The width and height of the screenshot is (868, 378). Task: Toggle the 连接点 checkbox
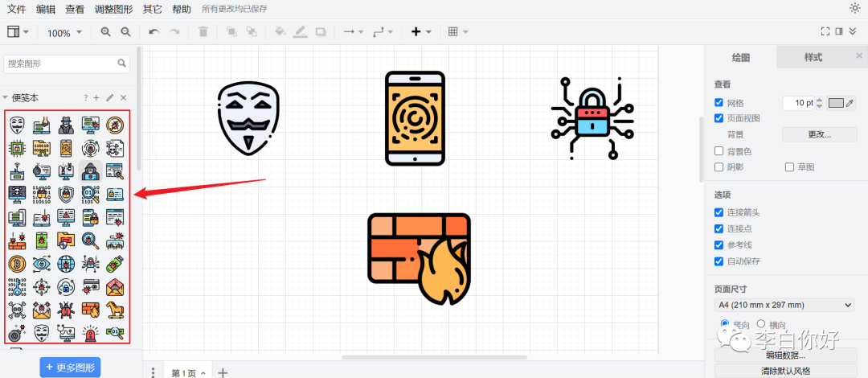coord(719,228)
